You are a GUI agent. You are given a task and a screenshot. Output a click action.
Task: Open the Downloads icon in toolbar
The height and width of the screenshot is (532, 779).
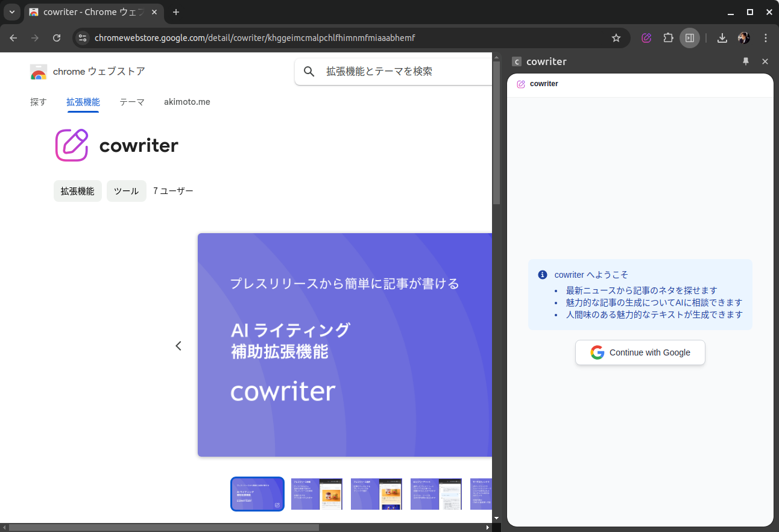coord(722,38)
